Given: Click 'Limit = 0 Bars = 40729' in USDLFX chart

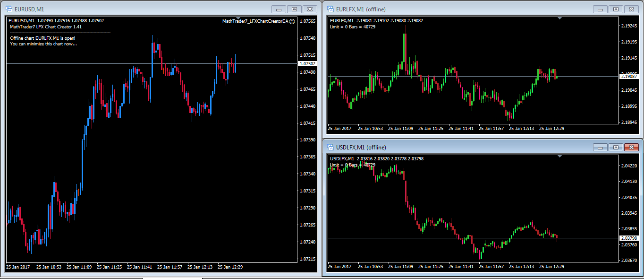Looking at the screenshot, I should pos(353,165).
